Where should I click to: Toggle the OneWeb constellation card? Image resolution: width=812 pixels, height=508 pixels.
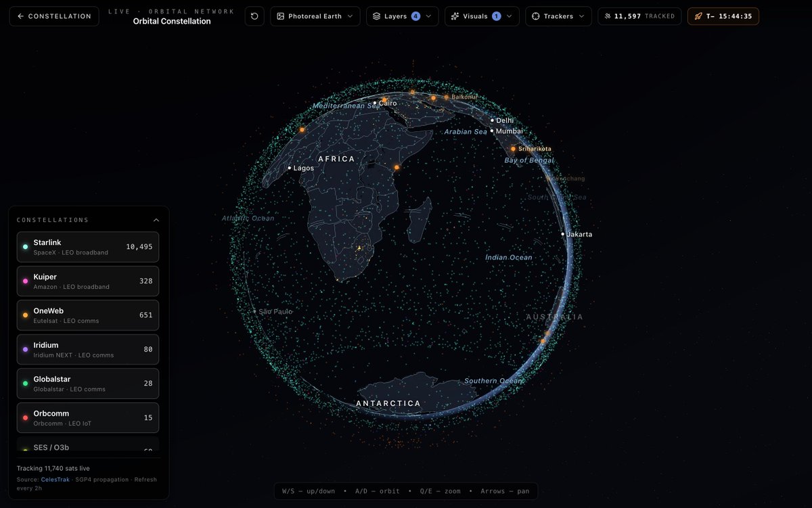(x=88, y=315)
